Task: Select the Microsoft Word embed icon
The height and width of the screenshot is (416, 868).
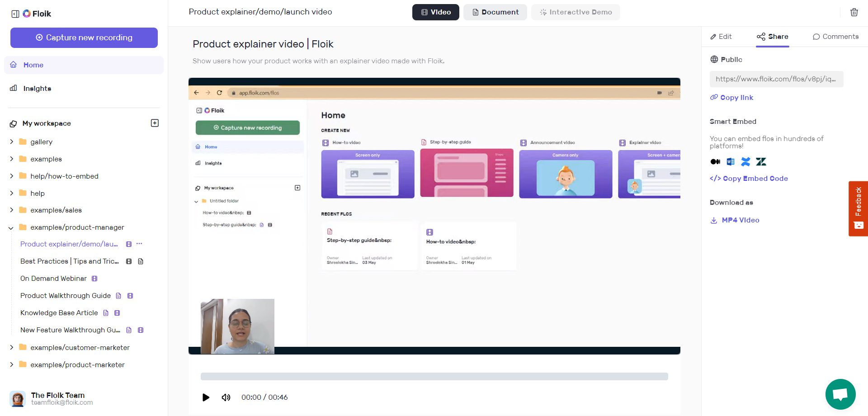Action: point(730,161)
